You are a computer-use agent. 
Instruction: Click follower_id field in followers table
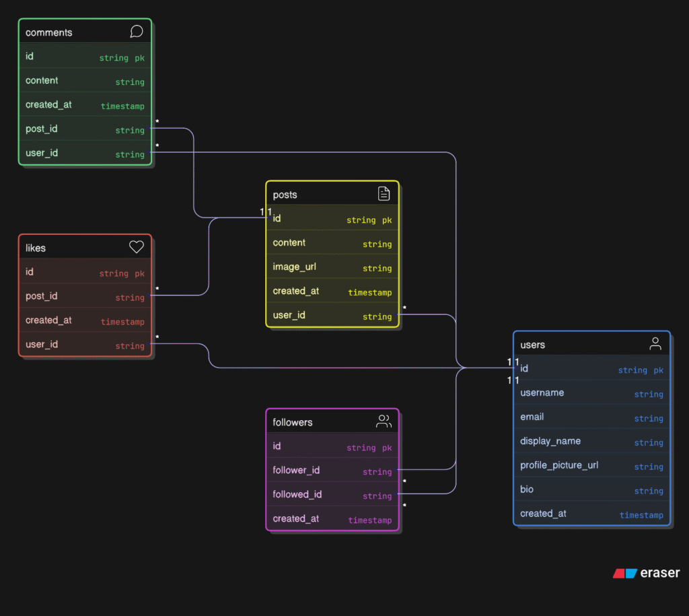tap(332, 470)
